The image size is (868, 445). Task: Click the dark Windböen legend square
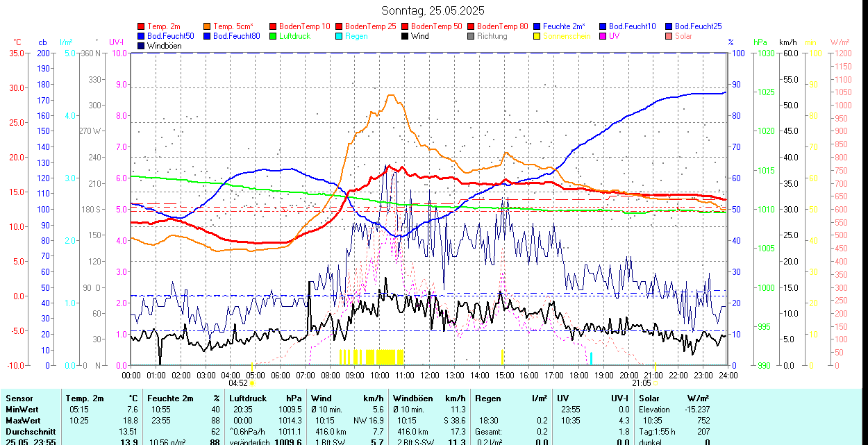pos(142,46)
